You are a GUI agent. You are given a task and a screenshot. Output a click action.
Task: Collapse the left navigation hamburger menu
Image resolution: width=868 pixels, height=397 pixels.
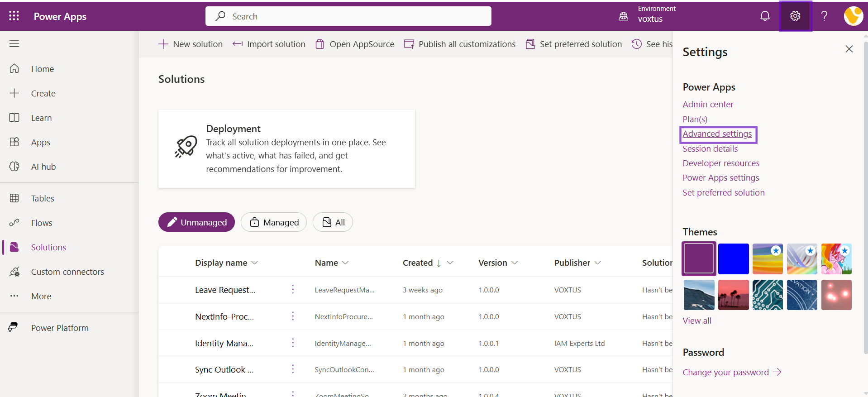(x=14, y=43)
